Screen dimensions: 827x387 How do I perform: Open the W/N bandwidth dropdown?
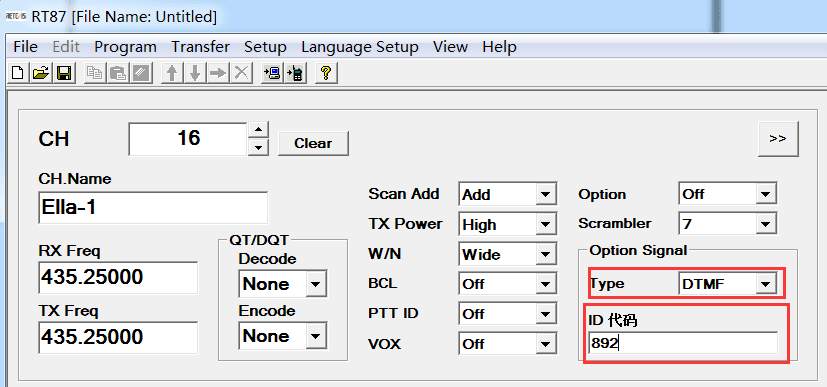546,255
